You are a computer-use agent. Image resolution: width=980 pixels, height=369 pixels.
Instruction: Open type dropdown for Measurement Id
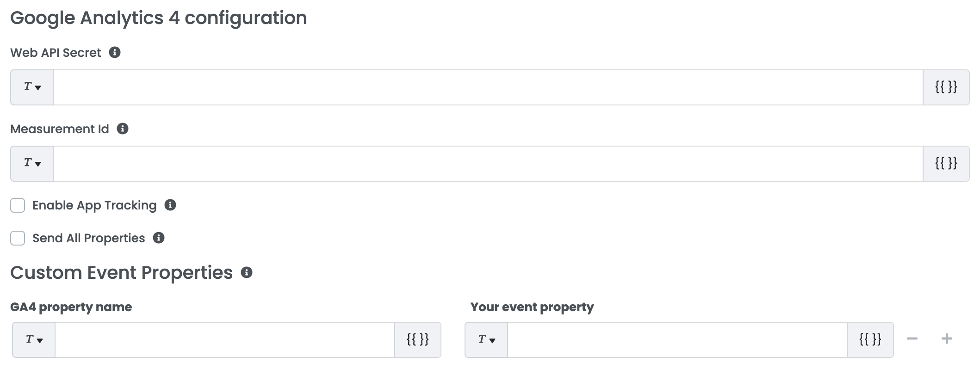coord(32,164)
